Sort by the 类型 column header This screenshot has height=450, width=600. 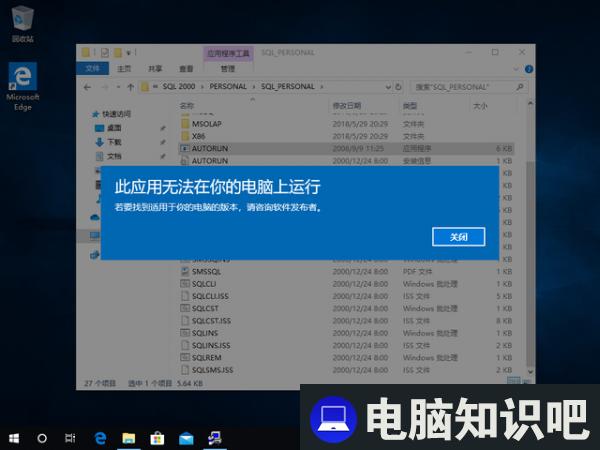pos(410,106)
